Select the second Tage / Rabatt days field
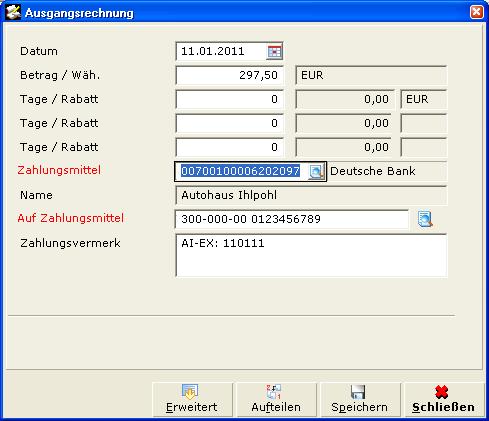The width and height of the screenshot is (489, 421). click(x=229, y=123)
